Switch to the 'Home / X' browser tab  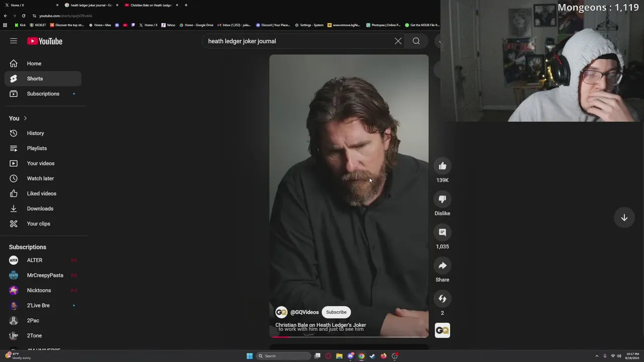[x=31, y=5]
